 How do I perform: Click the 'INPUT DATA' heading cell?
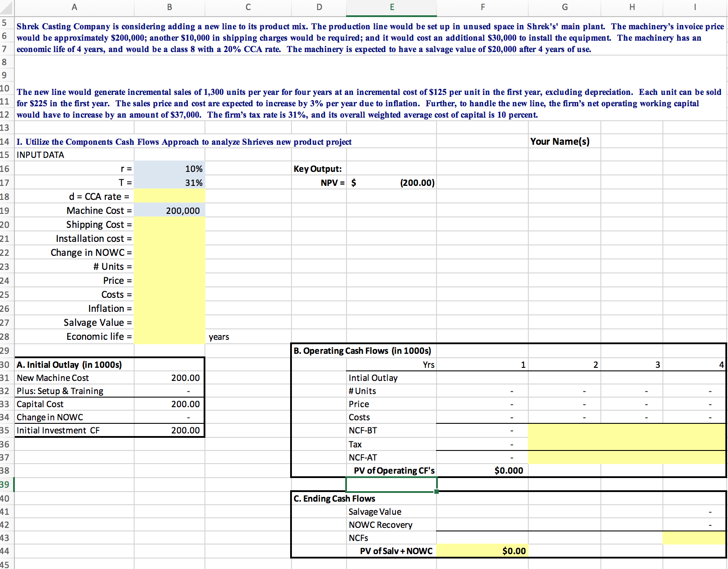pos(74,155)
